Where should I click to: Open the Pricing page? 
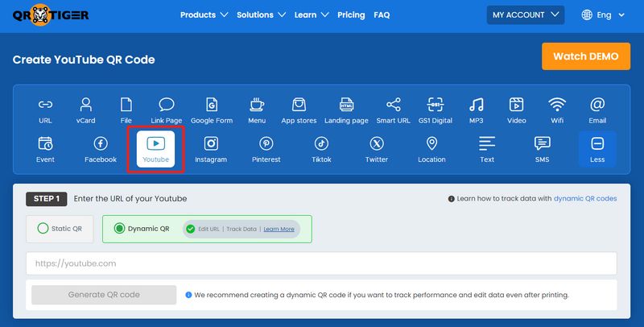point(351,14)
